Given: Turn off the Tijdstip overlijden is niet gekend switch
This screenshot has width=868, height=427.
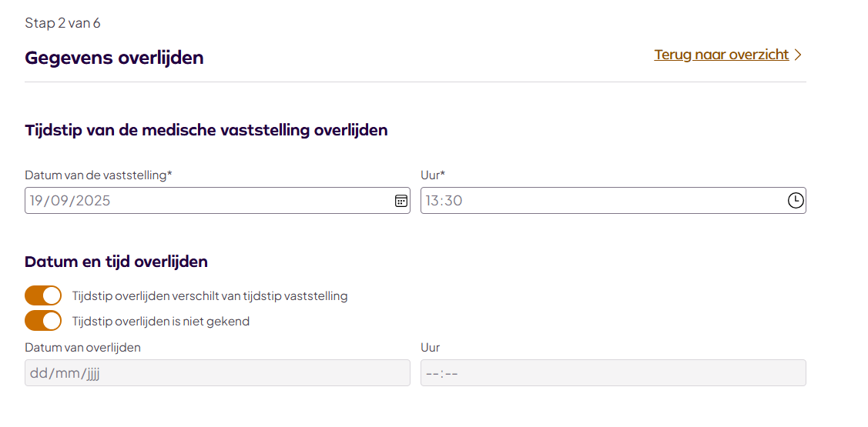Looking at the screenshot, I should click(x=43, y=321).
